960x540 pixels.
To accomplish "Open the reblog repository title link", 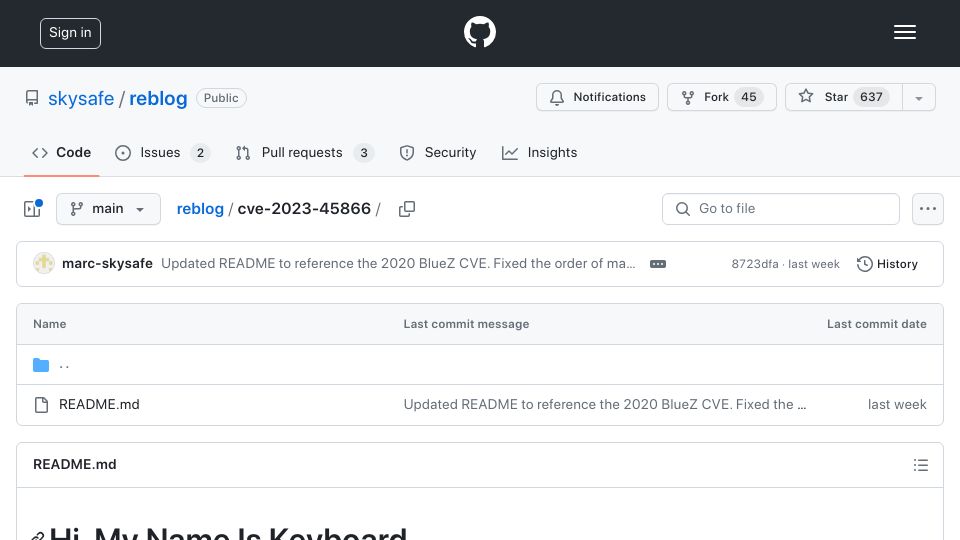I will [x=158, y=98].
